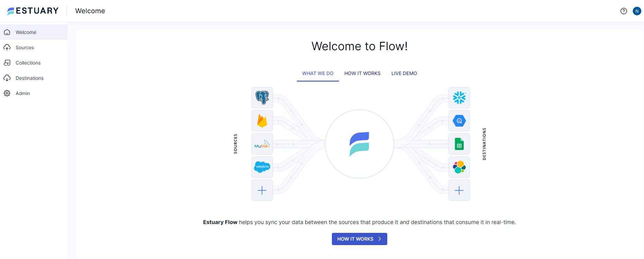Select the Salesforce cloud source icon
Image resolution: width=644 pixels, height=259 pixels.
pyautogui.click(x=262, y=167)
